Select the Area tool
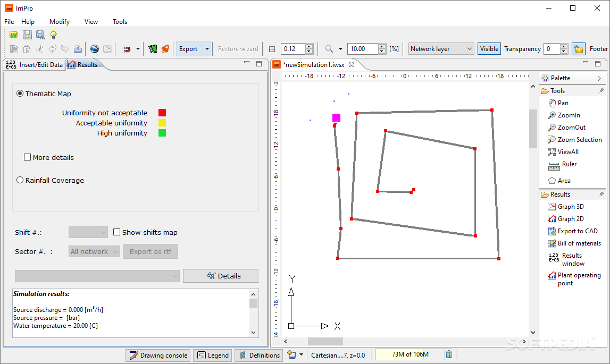The width and height of the screenshot is (610, 364). point(559,181)
